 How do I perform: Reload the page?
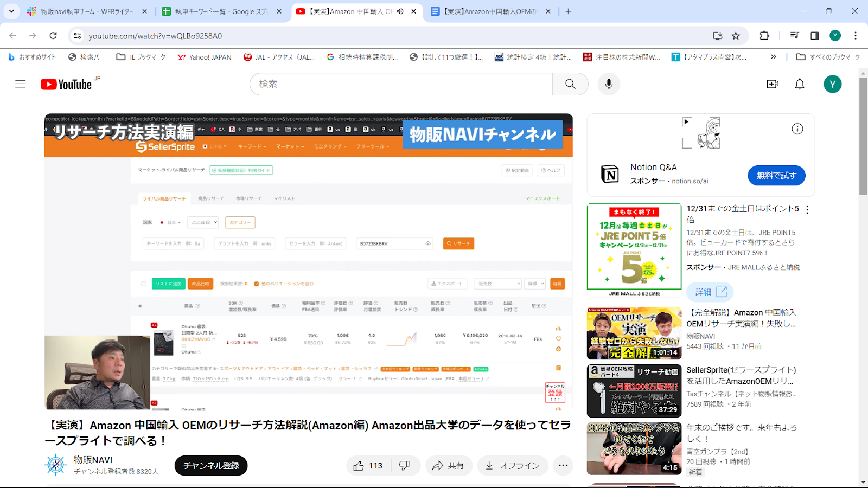point(53,36)
